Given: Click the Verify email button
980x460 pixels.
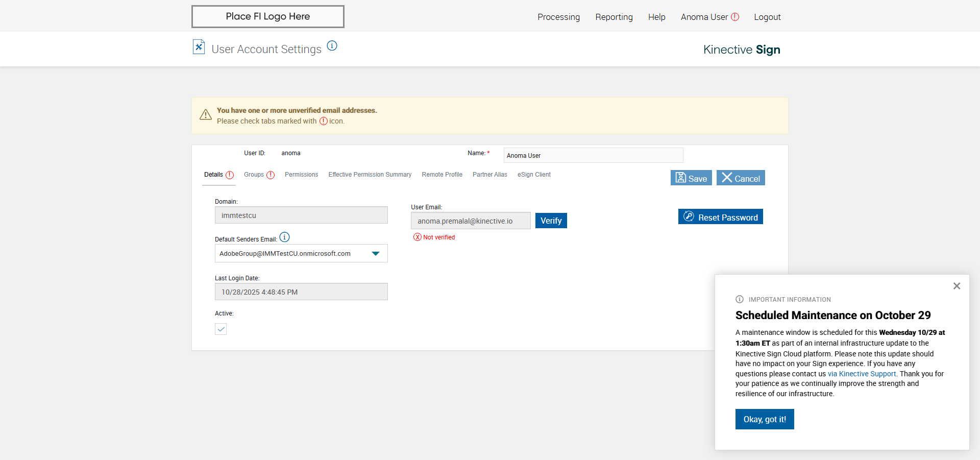Looking at the screenshot, I should pyautogui.click(x=551, y=221).
